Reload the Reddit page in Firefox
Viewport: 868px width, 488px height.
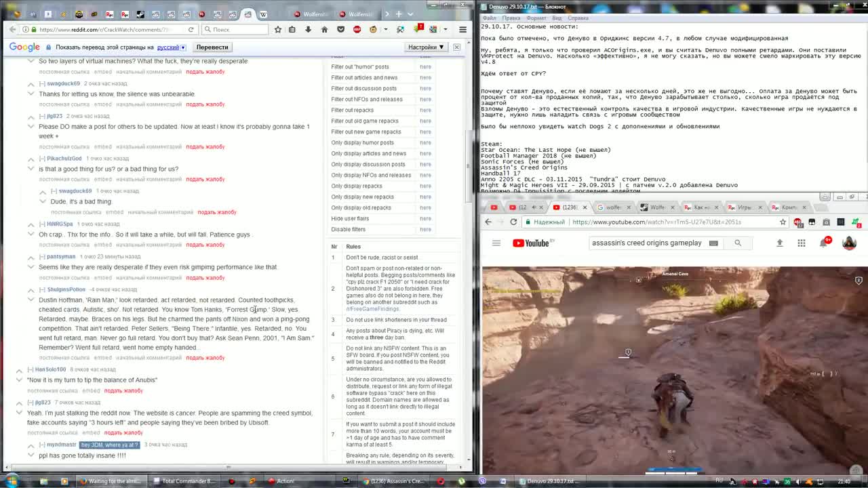(x=191, y=29)
